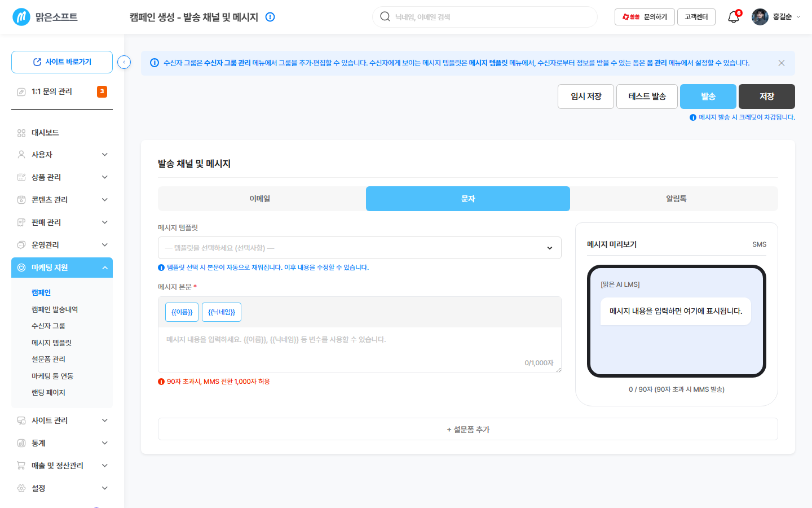This screenshot has height=508, width=812.
Task: Insert the {{닉네임}} variable chip
Action: tap(222, 312)
